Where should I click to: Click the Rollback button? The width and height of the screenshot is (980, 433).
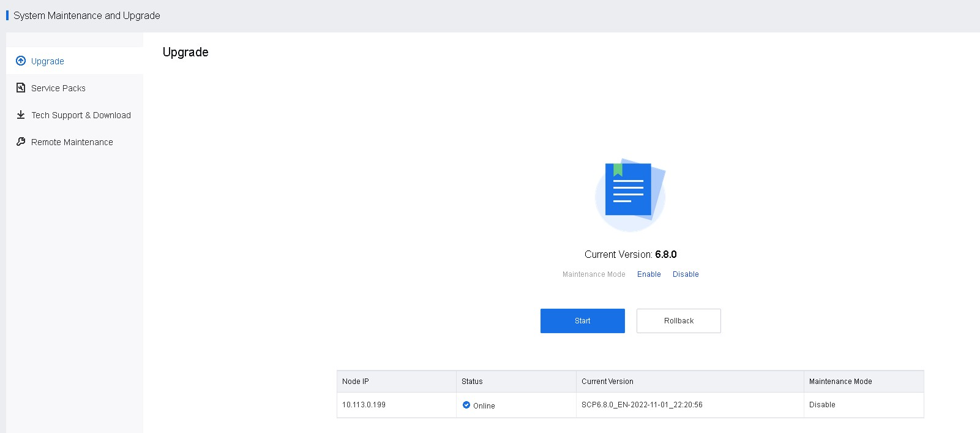pyautogui.click(x=678, y=321)
